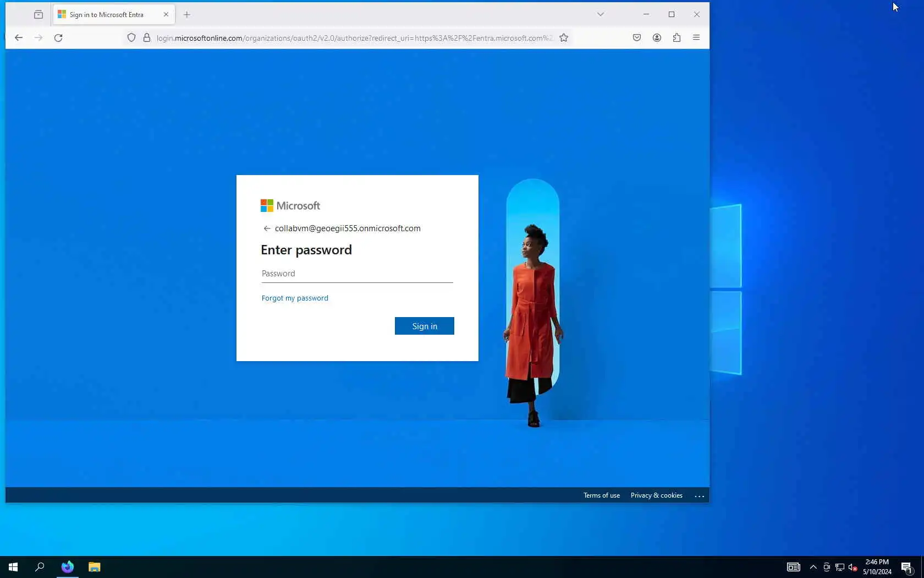Open the Action Center notifications icon
The image size is (924, 578).
point(907,567)
